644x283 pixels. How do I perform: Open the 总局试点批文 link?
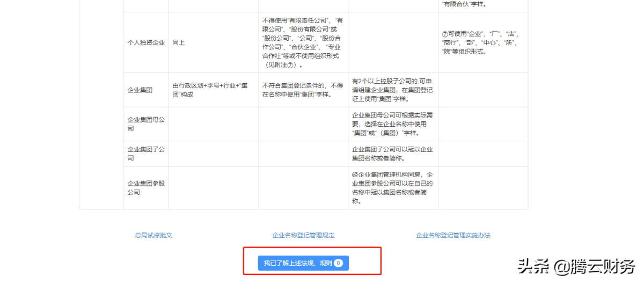point(153,235)
